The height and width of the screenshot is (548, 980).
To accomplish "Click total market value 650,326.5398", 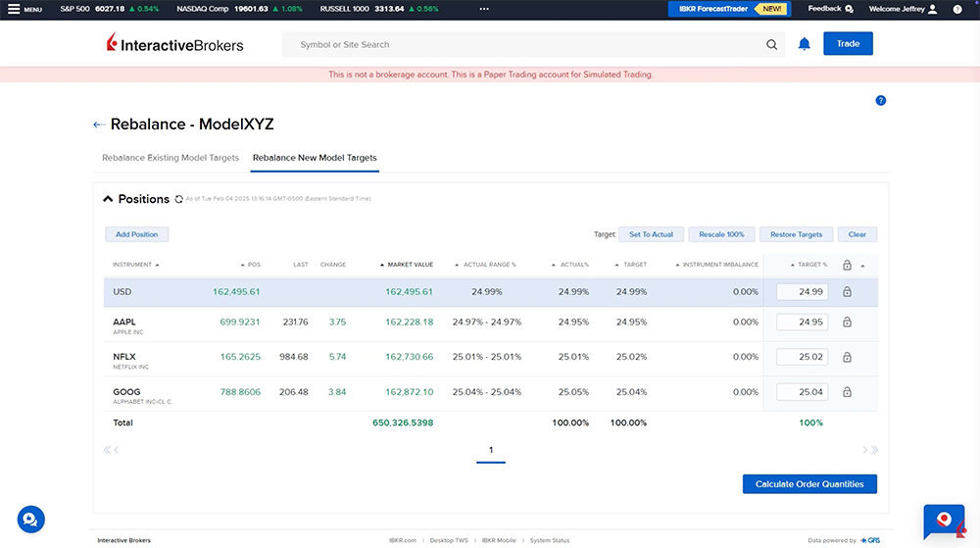I will tap(403, 423).
